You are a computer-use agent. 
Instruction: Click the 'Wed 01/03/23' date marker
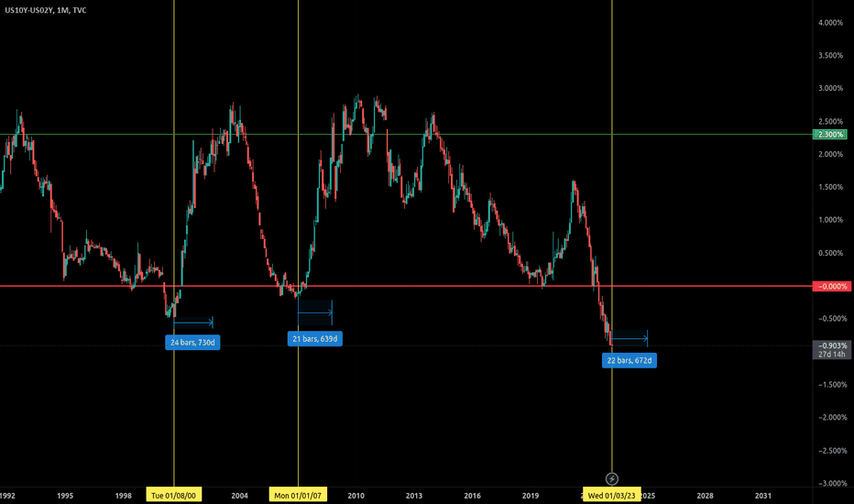click(611, 495)
